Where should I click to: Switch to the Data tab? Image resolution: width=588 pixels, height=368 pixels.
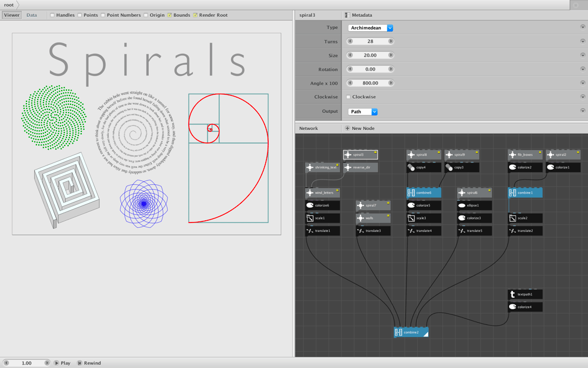(32, 15)
